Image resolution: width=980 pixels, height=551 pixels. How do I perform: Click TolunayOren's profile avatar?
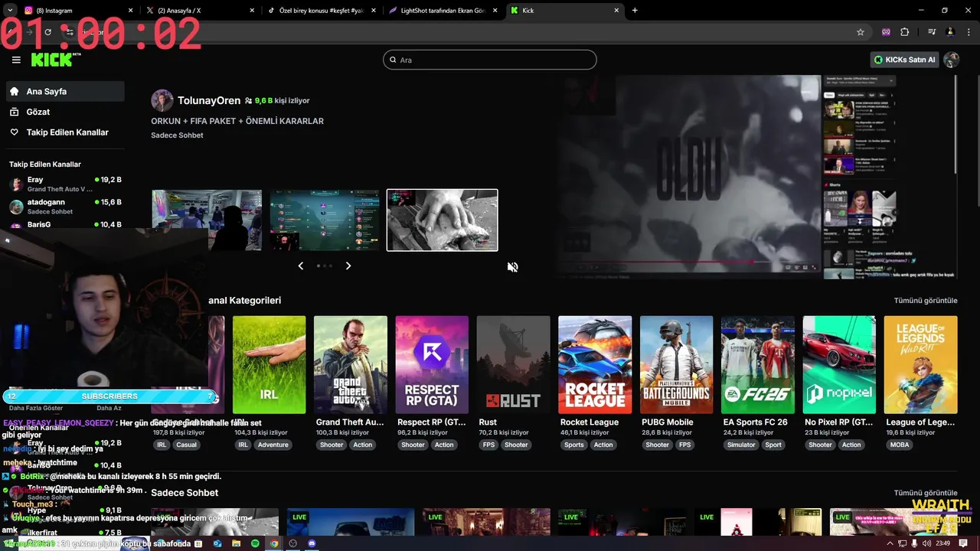[x=162, y=100]
